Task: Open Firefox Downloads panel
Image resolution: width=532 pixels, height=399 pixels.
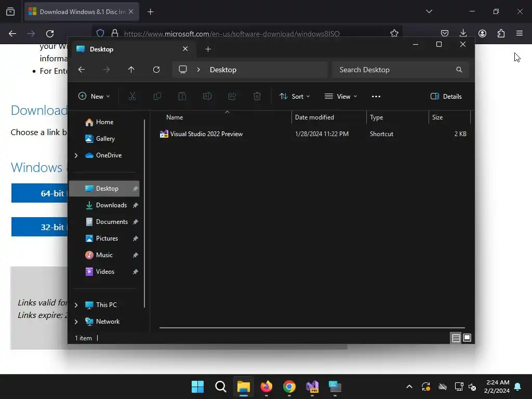Action: coord(463,33)
